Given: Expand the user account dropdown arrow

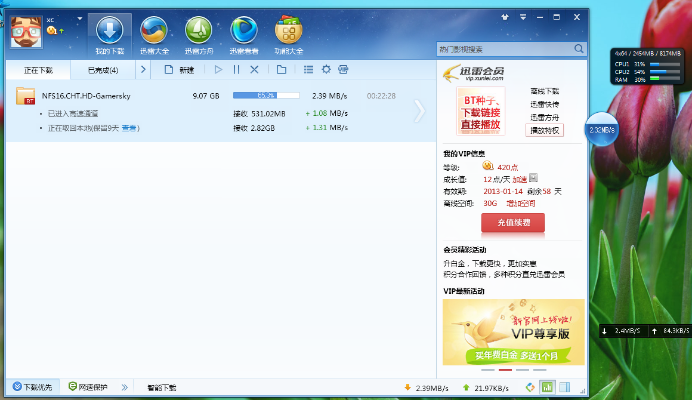Looking at the screenshot, I should point(60,32).
